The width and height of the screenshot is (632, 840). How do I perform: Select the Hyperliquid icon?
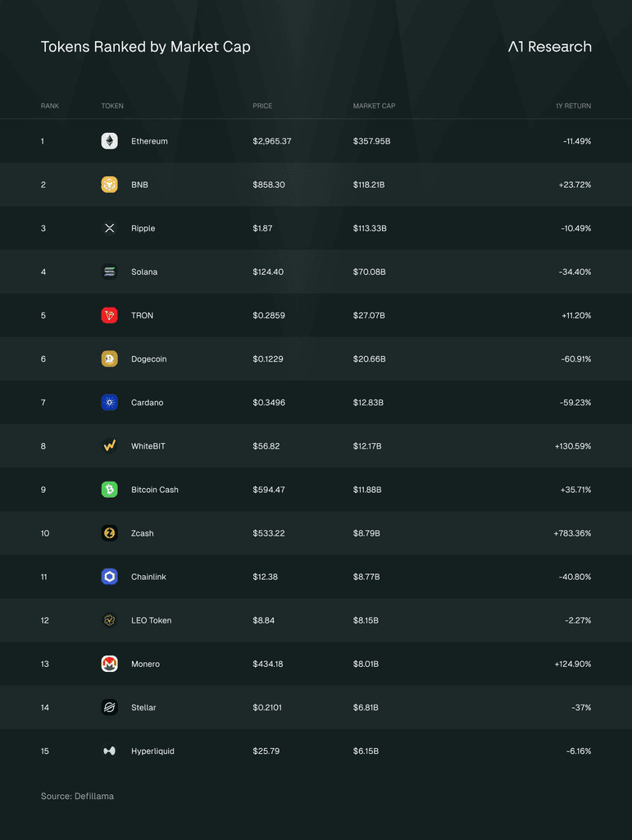pos(109,751)
